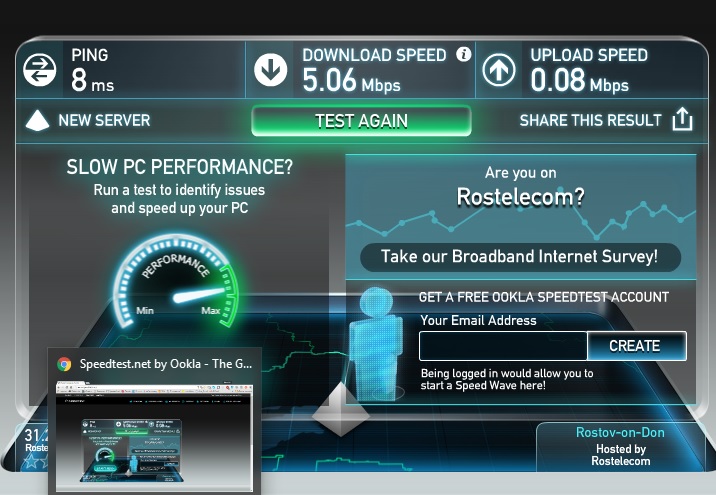Screen dimensions: 716x495
Task: Click the white pyramid map marker
Action: (341, 410)
